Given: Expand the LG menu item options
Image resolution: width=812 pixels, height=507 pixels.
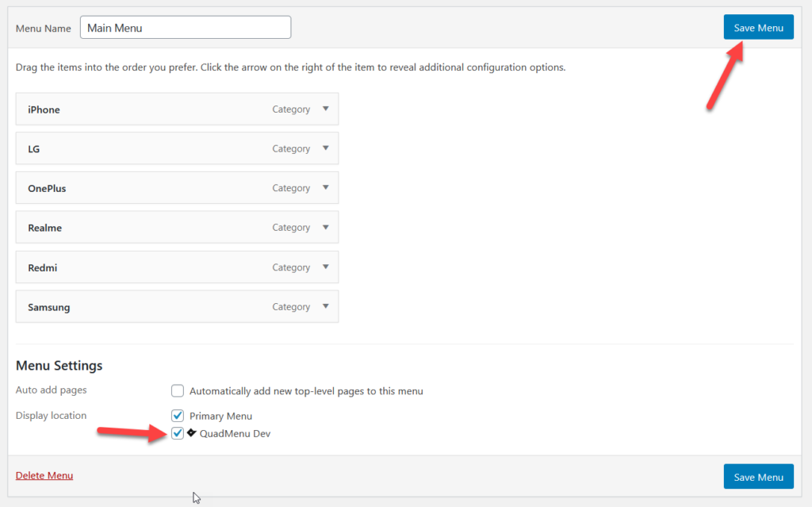Looking at the screenshot, I should point(325,148).
